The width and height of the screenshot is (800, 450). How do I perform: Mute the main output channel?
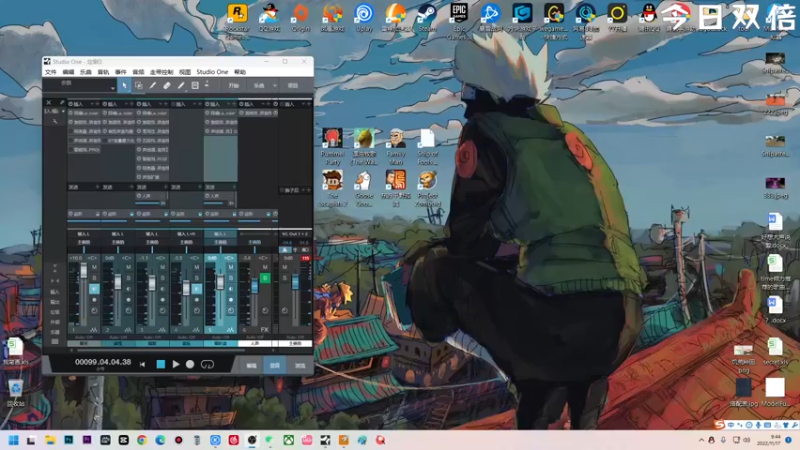click(x=285, y=267)
